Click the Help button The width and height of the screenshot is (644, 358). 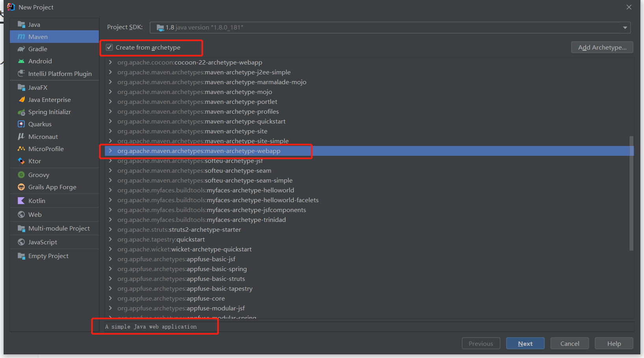[614, 343]
